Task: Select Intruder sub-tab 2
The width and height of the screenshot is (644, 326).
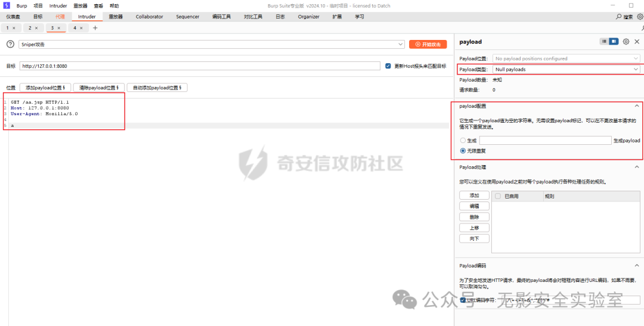Action: (x=30, y=28)
